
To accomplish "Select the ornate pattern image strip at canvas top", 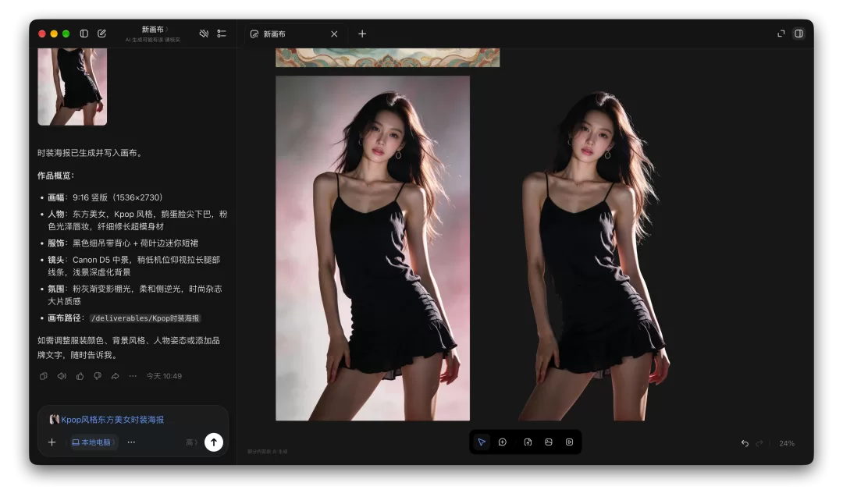I will (x=388, y=58).
